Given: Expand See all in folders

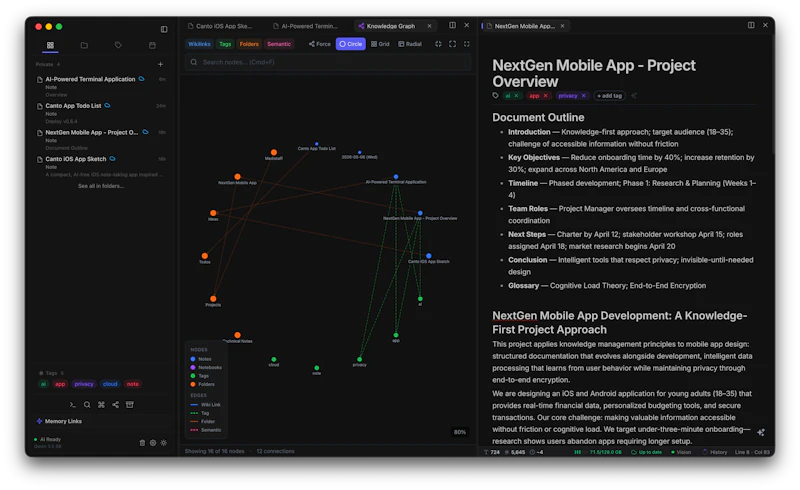Looking at the screenshot, I should [x=101, y=186].
